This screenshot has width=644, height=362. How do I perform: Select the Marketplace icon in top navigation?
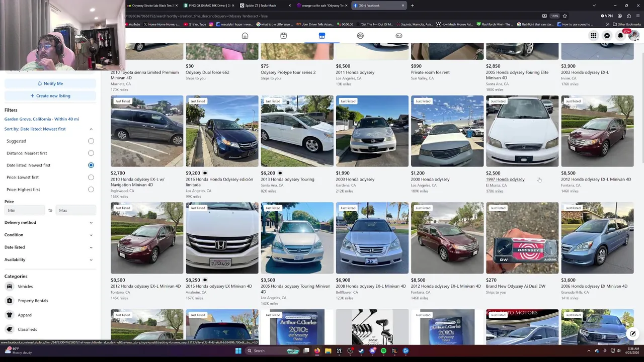pyautogui.click(x=322, y=36)
